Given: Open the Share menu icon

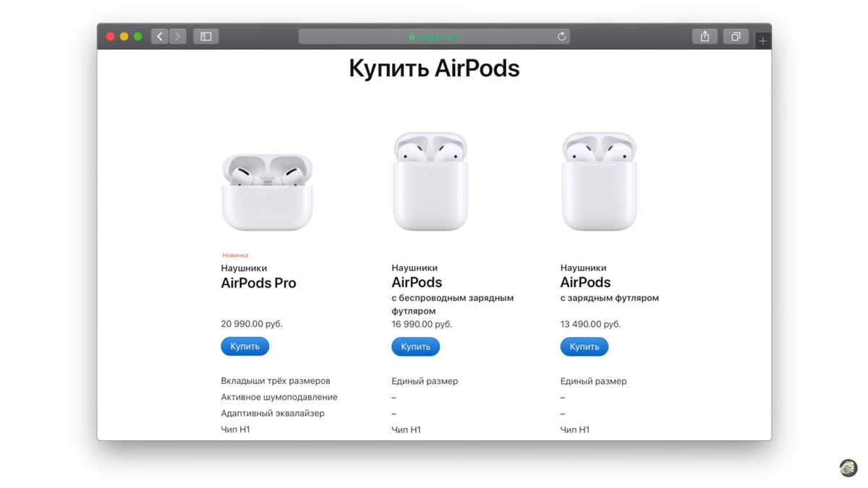Looking at the screenshot, I should [x=705, y=36].
